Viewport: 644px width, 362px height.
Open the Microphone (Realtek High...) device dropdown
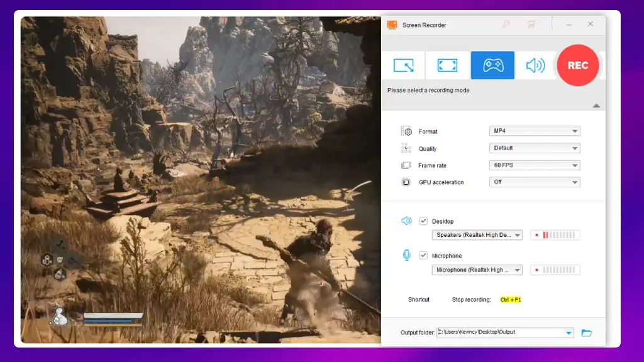click(x=477, y=270)
